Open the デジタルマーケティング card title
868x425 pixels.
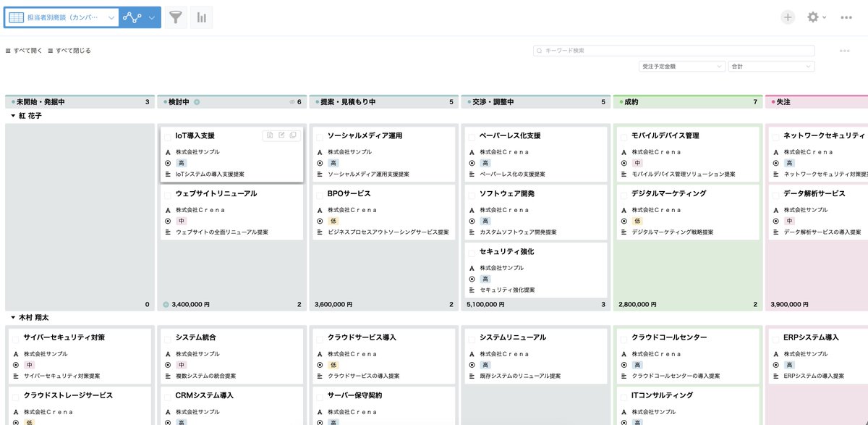pyautogui.click(x=669, y=194)
